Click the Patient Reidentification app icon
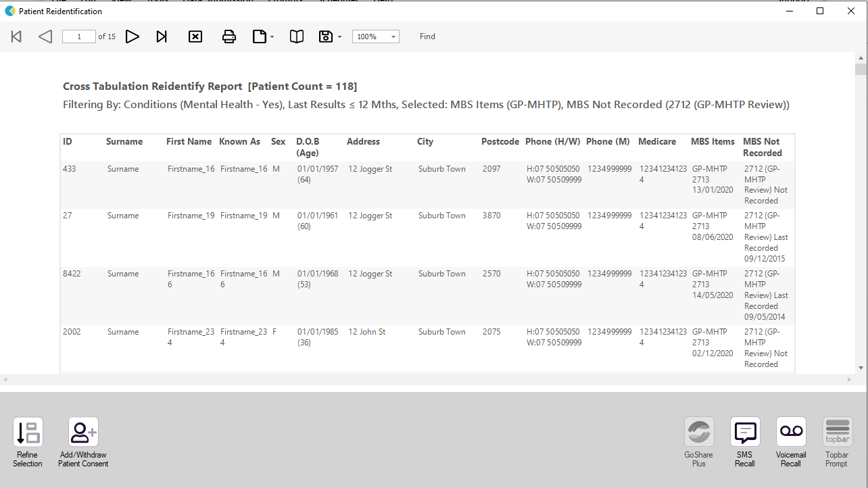This screenshot has width=868, height=488. 9,11
